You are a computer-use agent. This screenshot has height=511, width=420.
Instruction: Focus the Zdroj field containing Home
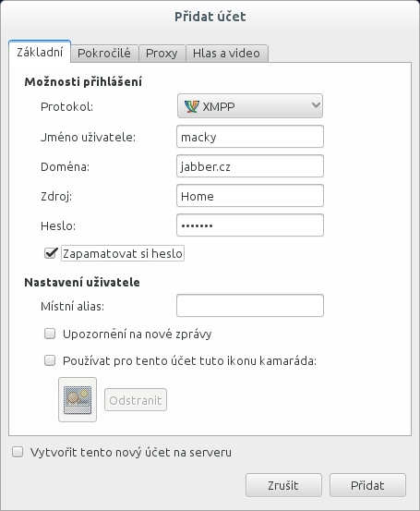coord(250,196)
